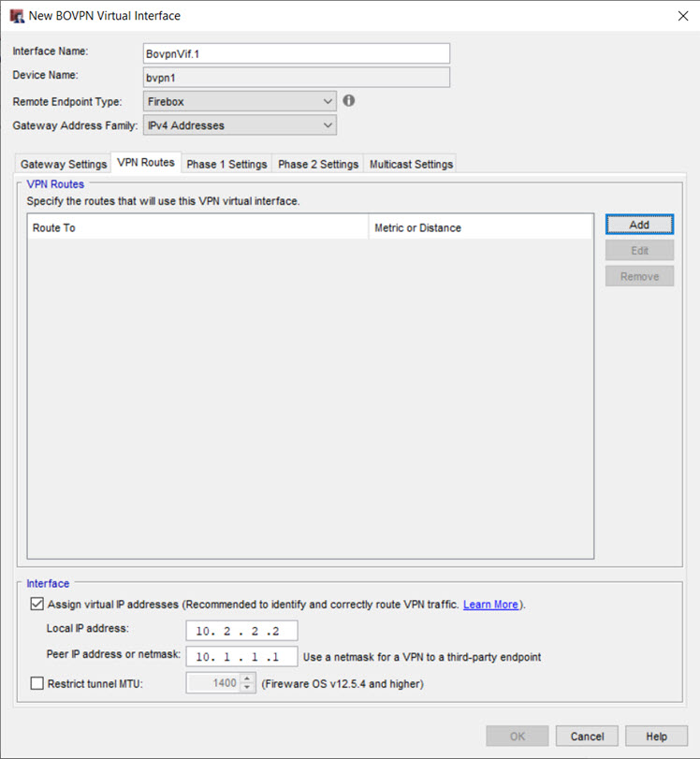
Task: Open Help for this dialog
Action: click(656, 737)
